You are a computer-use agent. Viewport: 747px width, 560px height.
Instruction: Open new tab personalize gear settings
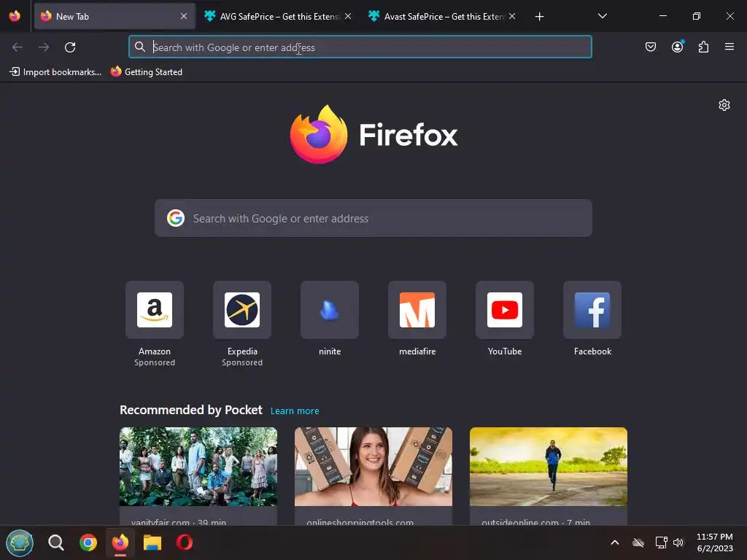(724, 105)
